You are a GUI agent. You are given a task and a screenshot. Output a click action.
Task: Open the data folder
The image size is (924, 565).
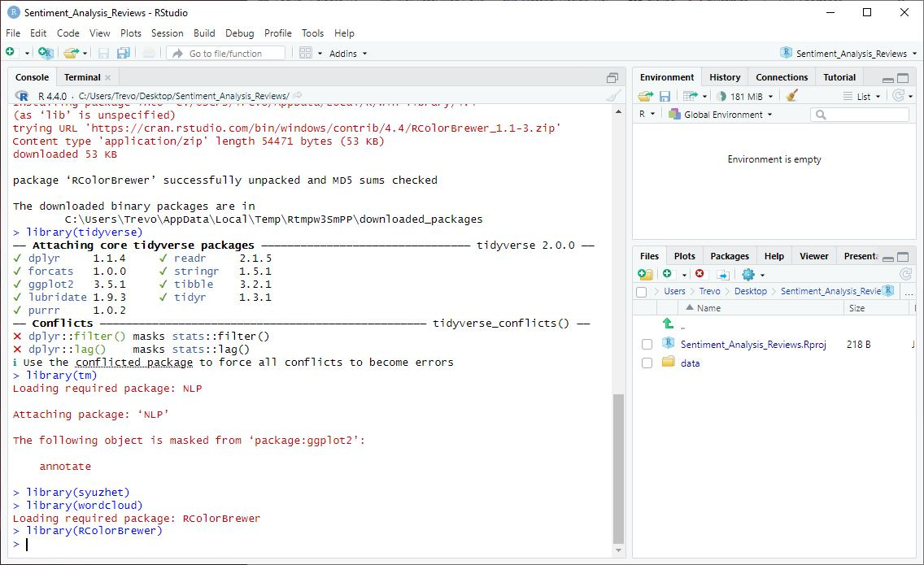point(690,363)
